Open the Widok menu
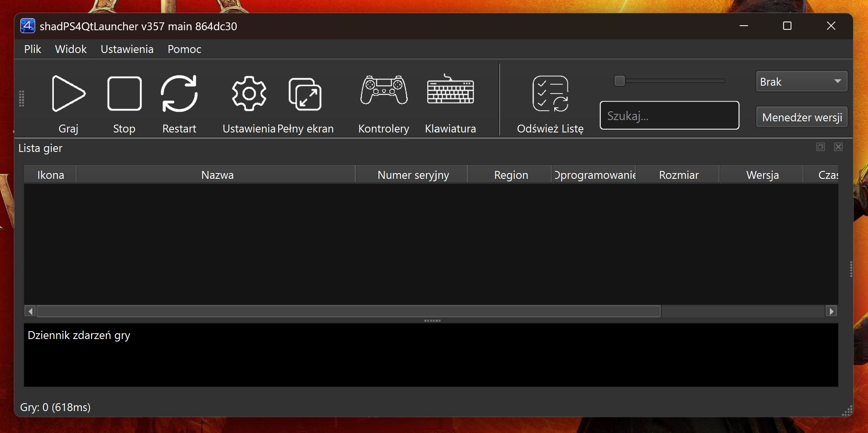The height and width of the screenshot is (433, 868). (71, 49)
